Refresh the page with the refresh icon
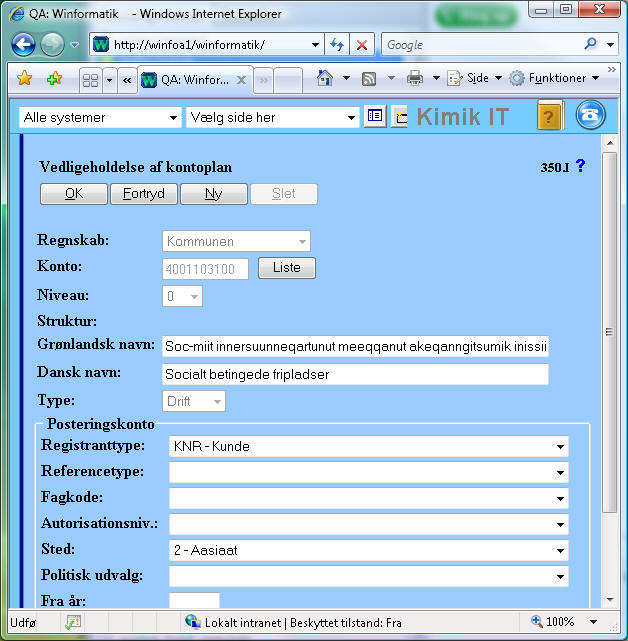The height and width of the screenshot is (641, 628). pyautogui.click(x=337, y=44)
